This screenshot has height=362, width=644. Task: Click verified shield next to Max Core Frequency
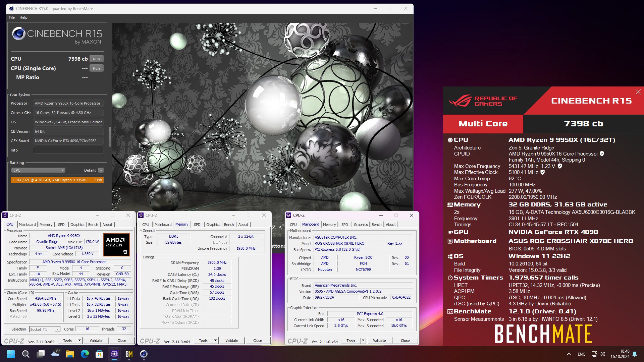pos(560,166)
